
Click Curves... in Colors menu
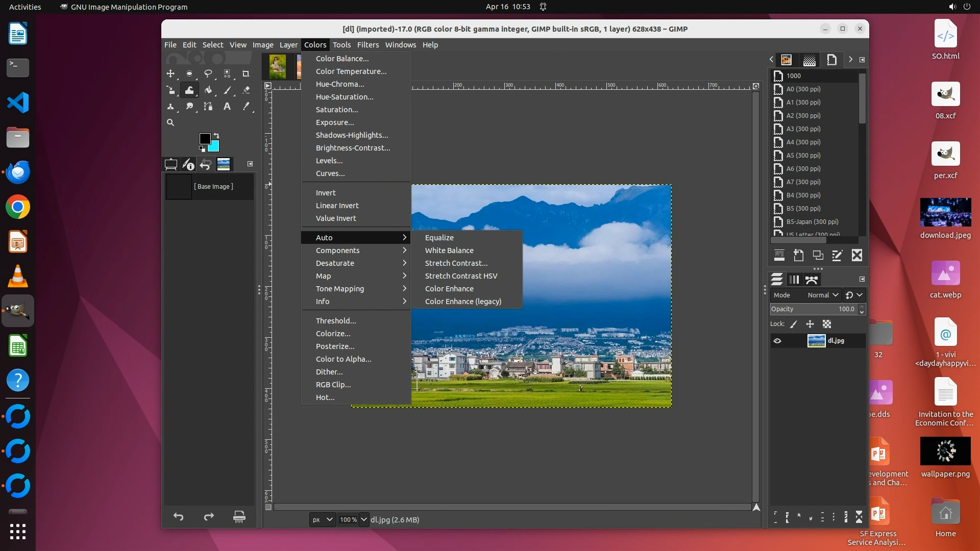330,173
